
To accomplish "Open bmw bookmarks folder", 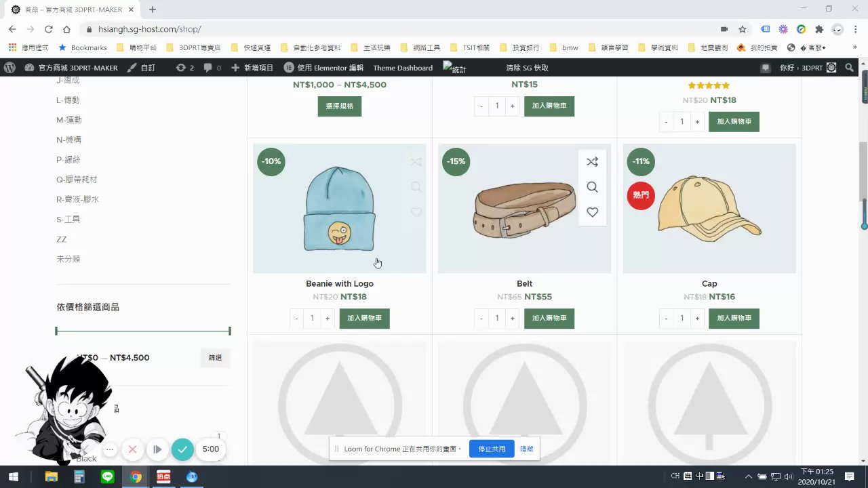I will click(564, 48).
